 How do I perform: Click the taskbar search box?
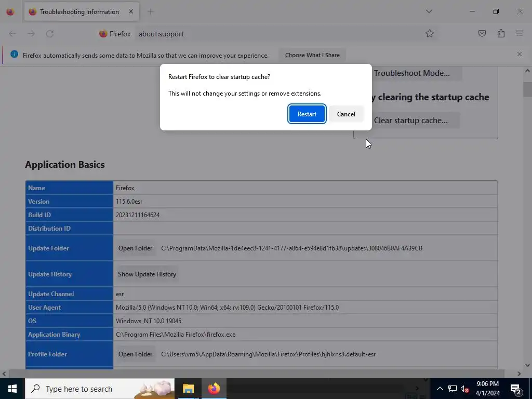[100, 389]
